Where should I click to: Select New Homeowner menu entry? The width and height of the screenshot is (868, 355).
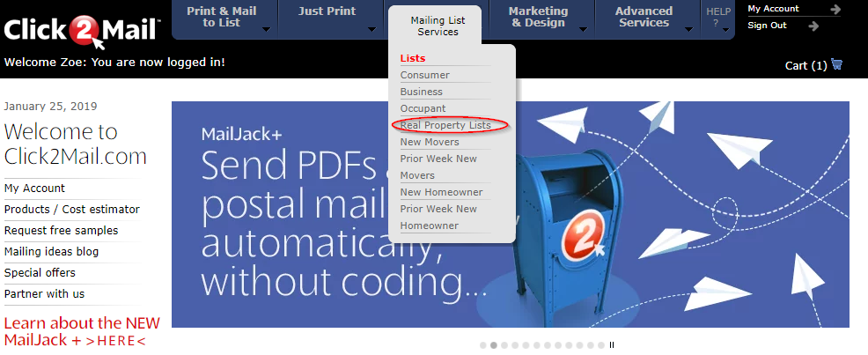pyautogui.click(x=441, y=192)
